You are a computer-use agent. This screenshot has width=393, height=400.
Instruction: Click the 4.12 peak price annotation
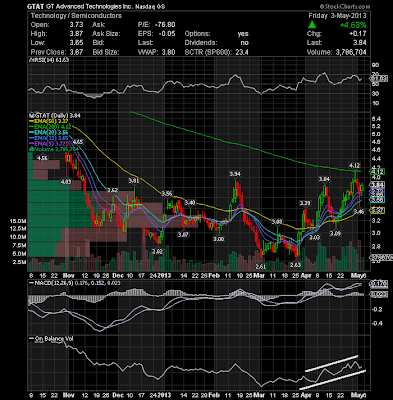354,165
